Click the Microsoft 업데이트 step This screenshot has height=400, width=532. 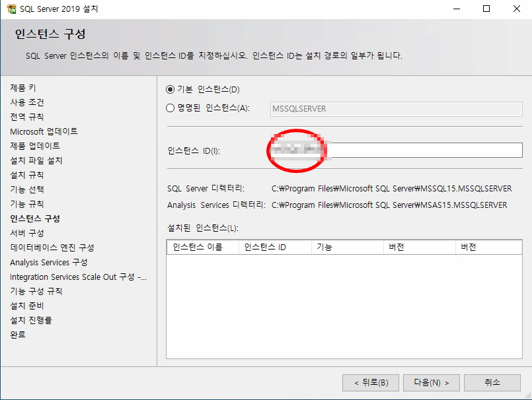click(x=44, y=131)
